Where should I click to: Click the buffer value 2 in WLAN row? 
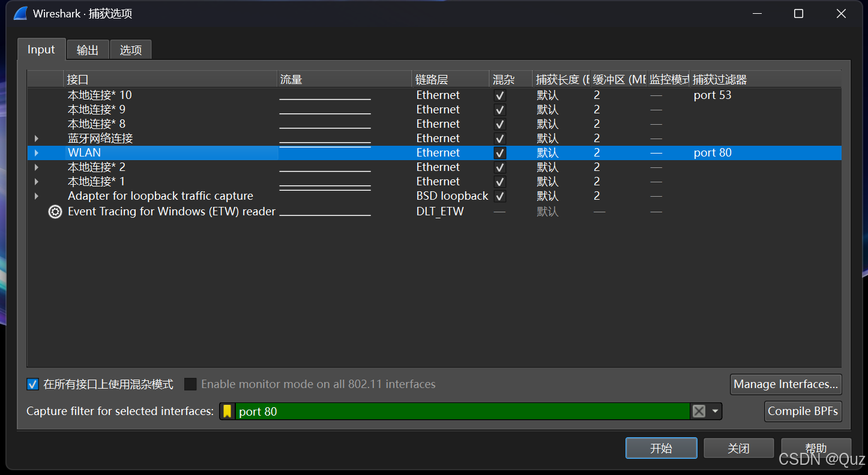tap(597, 153)
